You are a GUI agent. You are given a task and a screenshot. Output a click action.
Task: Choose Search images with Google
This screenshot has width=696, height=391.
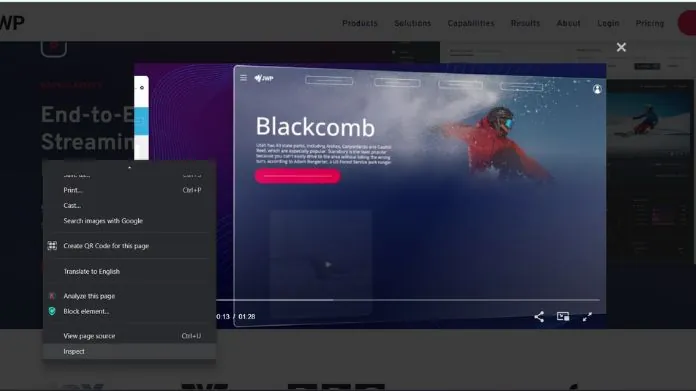click(x=129, y=221)
